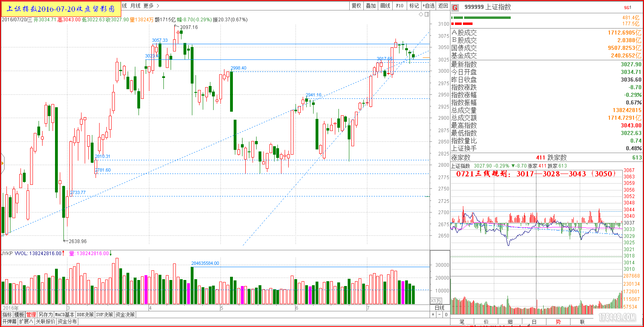Screen dimensions: 644x327
Task: Open the 复权 adjustment option
Action: tap(357, 6)
